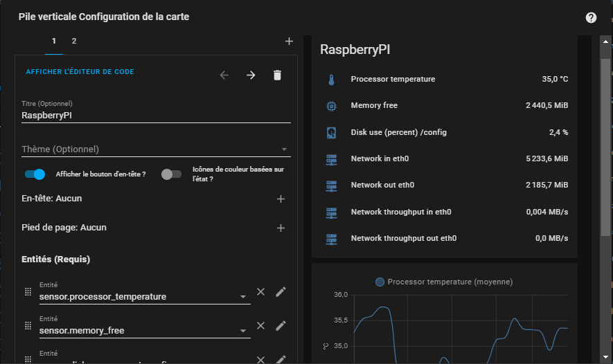Edit sensor.processor_temperature entity with pencil
The width and height of the screenshot is (613, 364).
(x=281, y=292)
